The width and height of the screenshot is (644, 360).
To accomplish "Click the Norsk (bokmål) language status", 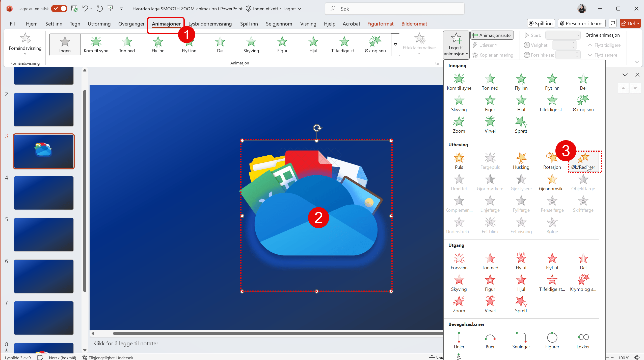I will coord(62,357).
